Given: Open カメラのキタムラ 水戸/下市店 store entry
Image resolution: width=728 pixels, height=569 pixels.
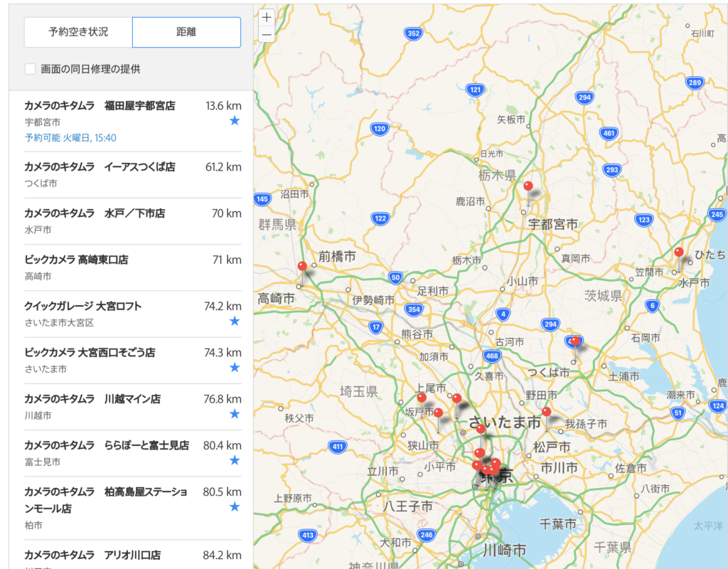Looking at the screenshot, I should [133, 222].
